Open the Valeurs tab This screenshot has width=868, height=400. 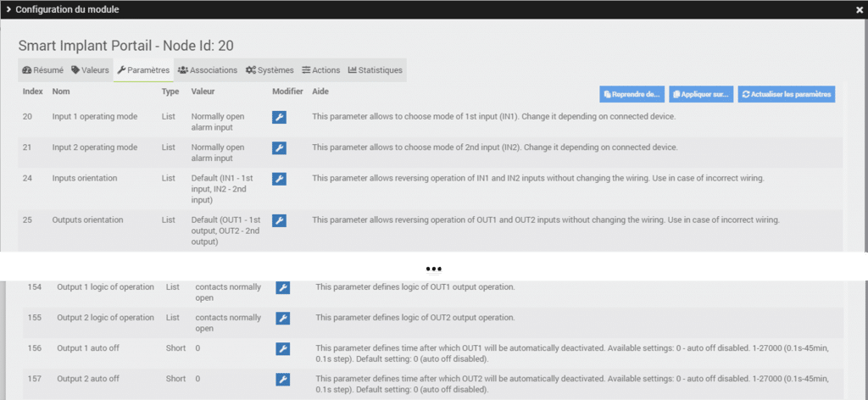pos(90,70)
